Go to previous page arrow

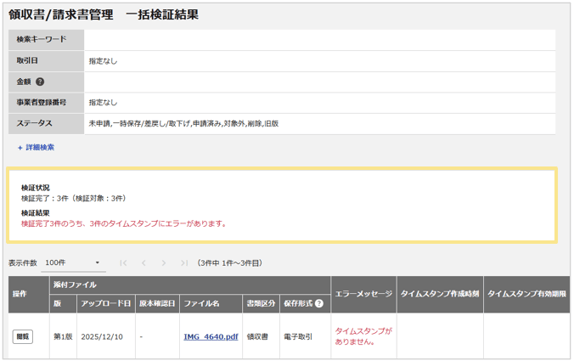click(x=144, y=263)
